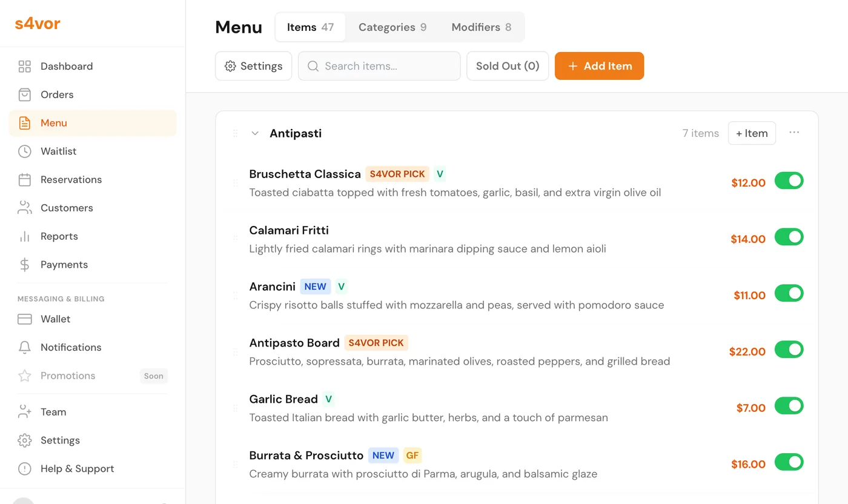
Task: Open Waitlist using the clock icon
Action: (x=24, y=151)
